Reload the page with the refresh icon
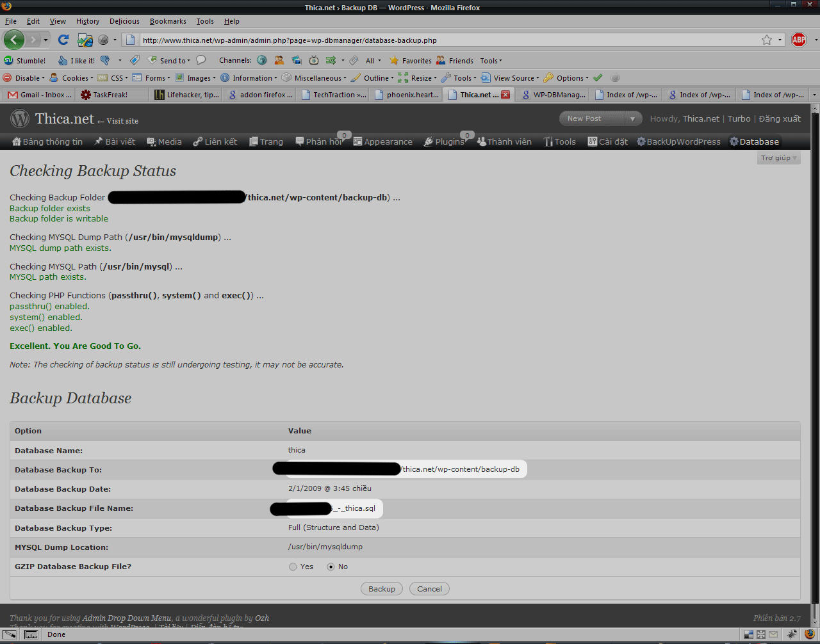The height and width of the screenshot is (644, 820). 63,40
